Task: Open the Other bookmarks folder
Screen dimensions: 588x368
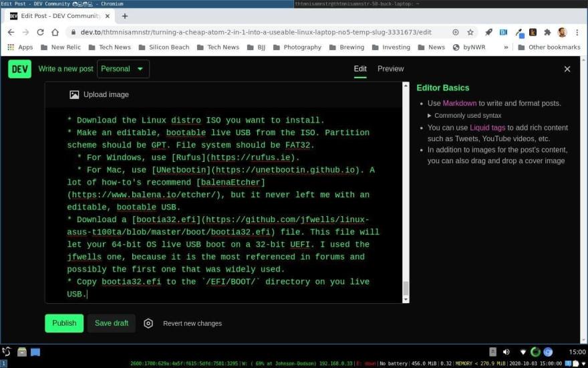Action: coord(548,48)
